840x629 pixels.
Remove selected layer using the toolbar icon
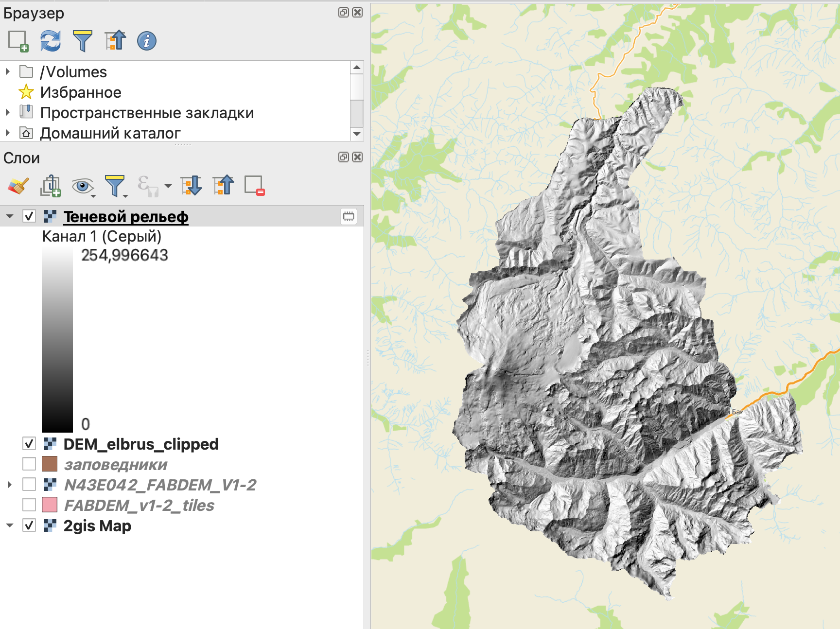[x=254, y=186]
